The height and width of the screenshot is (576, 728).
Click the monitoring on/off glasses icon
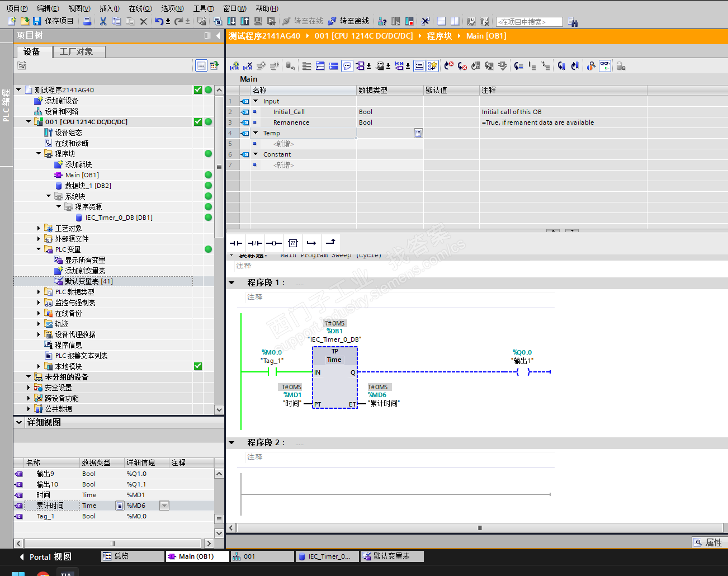[605, 66]
